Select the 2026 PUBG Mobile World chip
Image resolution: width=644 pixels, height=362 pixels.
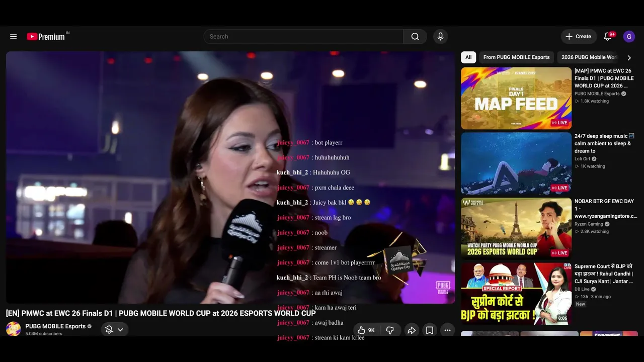[x=589, y=57]
